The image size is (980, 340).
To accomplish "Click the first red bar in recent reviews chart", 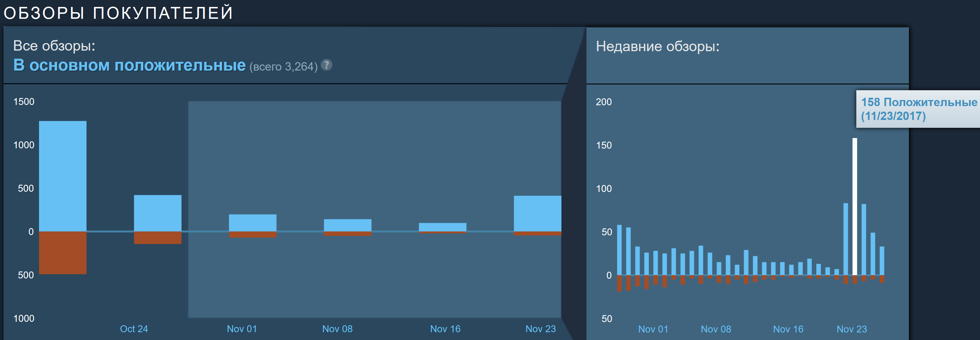I will tap(619, 283).
